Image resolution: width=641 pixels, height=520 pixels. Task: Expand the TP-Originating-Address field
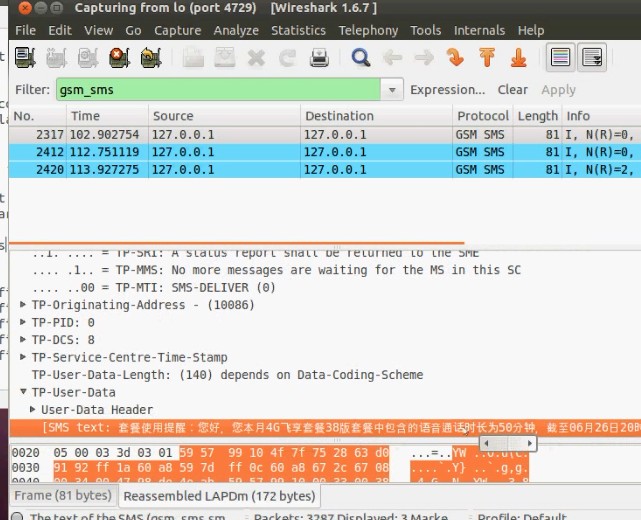(x=23, y=305)
